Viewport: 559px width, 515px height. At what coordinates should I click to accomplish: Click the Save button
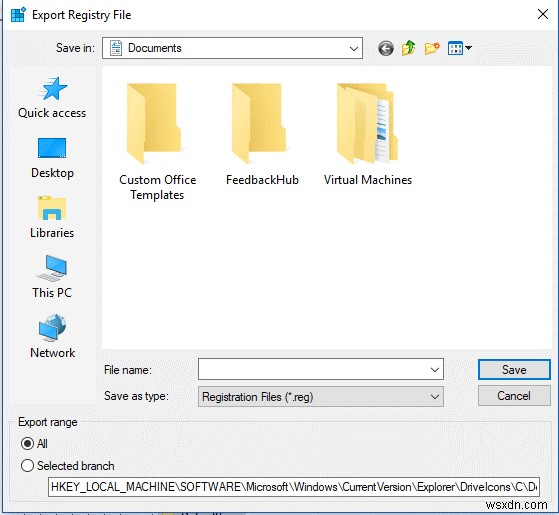point(514,370)
